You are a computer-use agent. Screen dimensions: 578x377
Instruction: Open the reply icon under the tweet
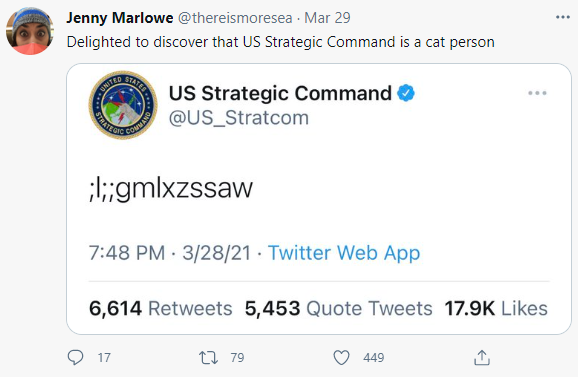76,357
